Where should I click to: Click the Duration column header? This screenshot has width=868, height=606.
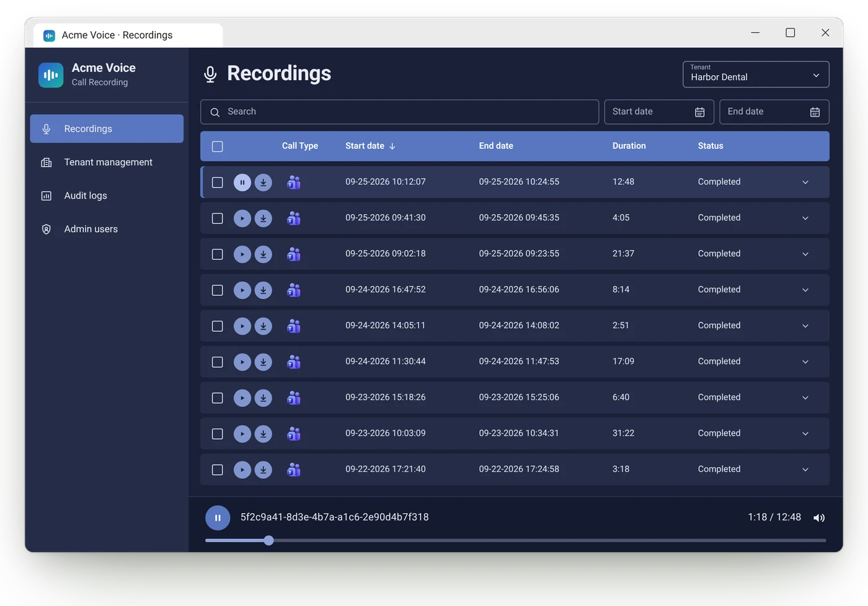coord(629,146)
